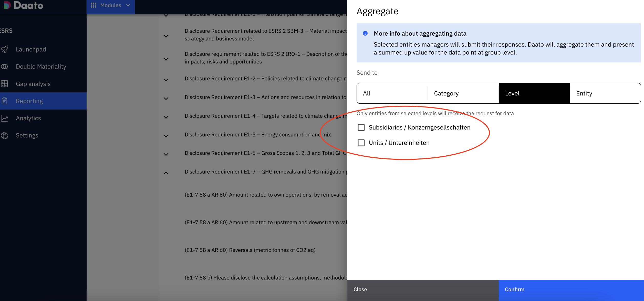
Task: Click the blue info icon in banner
Action: coord(365,34)
